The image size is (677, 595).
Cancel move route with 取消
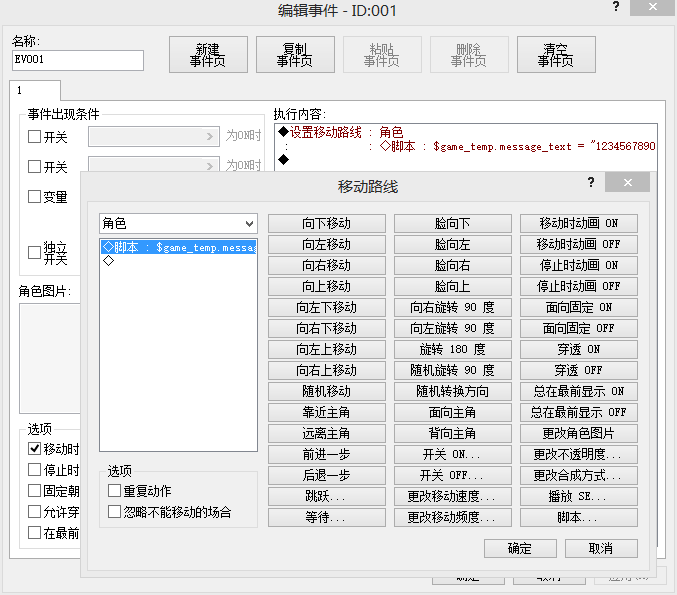click(x=601, y=549)
